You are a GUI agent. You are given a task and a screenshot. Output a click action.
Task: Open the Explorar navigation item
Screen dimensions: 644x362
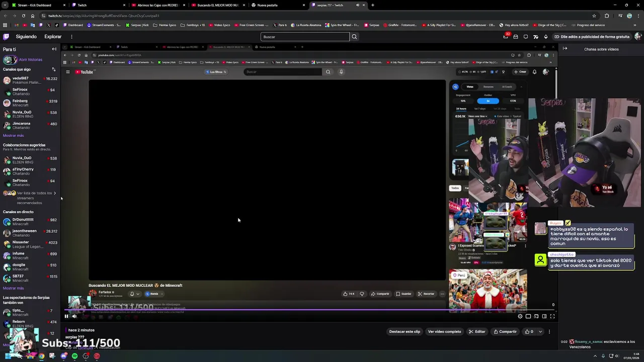click(x=53, y=37)
